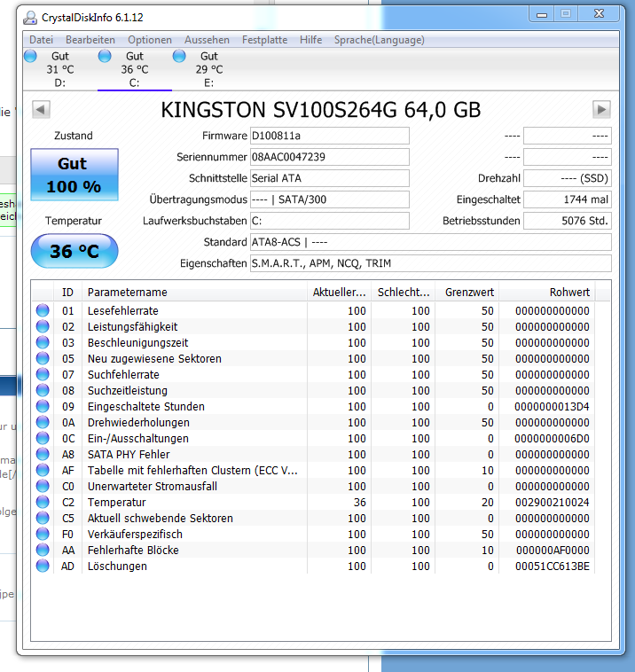Go to next disk with right arrow
Screen dimensions: 635x672
click(x=601, y=109)
